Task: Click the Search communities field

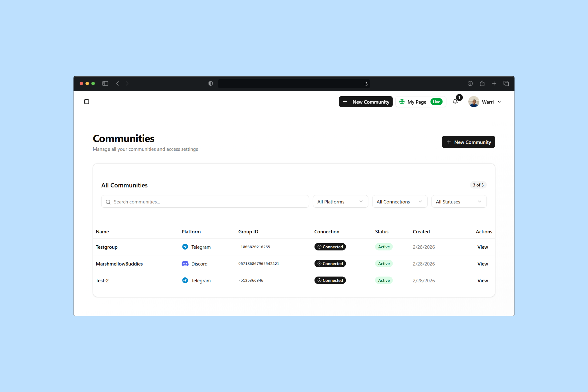Action: click(x=205, y=202)
